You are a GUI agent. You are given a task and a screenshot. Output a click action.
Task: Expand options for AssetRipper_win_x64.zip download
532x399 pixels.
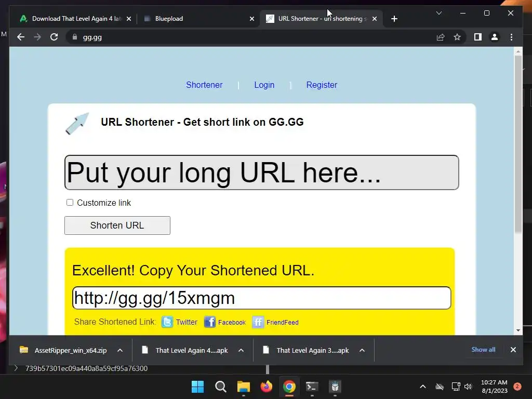point(120,350)
